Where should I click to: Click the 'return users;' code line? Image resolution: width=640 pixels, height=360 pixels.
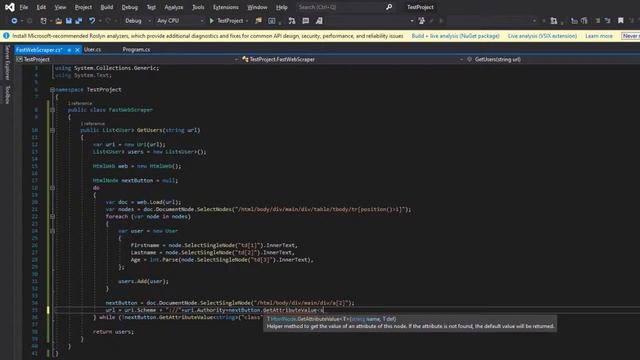click(113, 332)
